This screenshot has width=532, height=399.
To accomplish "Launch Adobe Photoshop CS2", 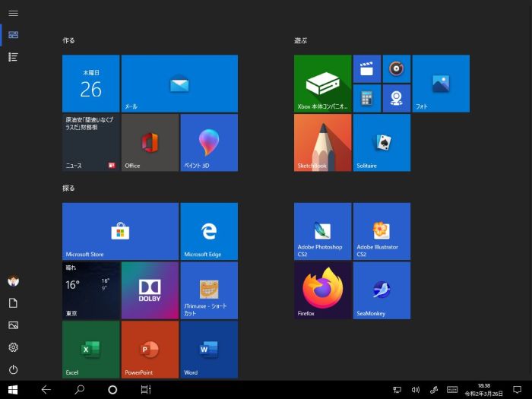I will 323,232.
